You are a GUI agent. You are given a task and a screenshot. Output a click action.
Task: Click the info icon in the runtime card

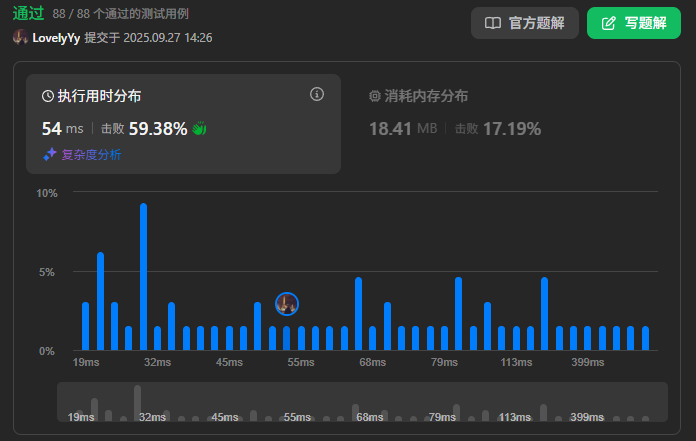pos(317,94)
